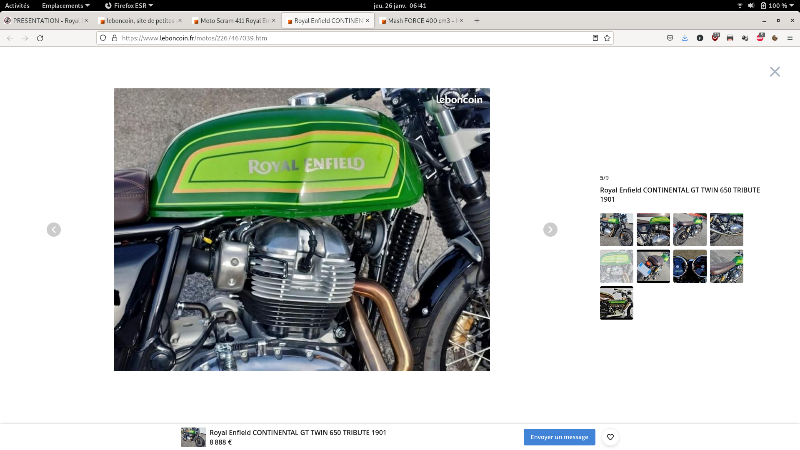This screenshot has height=450, width=800.
Task: Click the dark round extension icon
Action: click(x=700, y=38)
